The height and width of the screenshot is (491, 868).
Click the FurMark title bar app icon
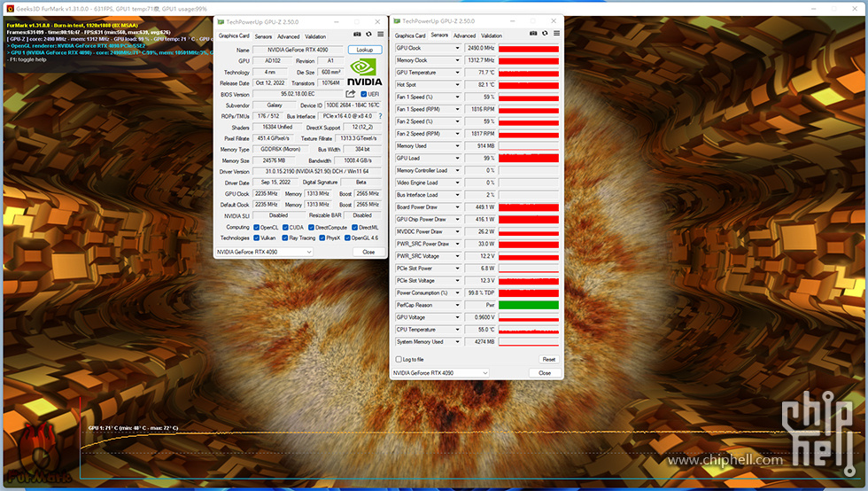click(x=10, y=9)
